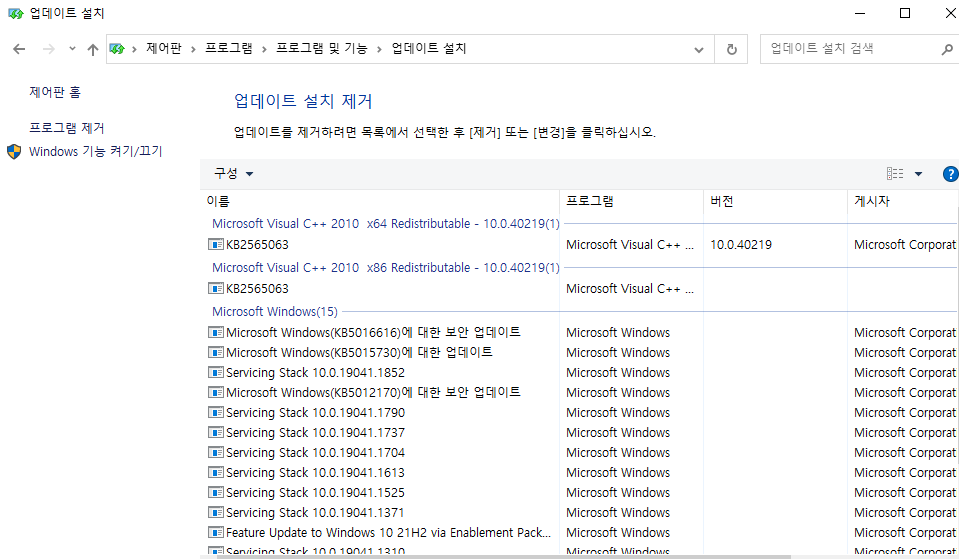Go back with the left arrow button
Image resolution: width=959 pixels, height=559 pixels.
click(19, 50)
